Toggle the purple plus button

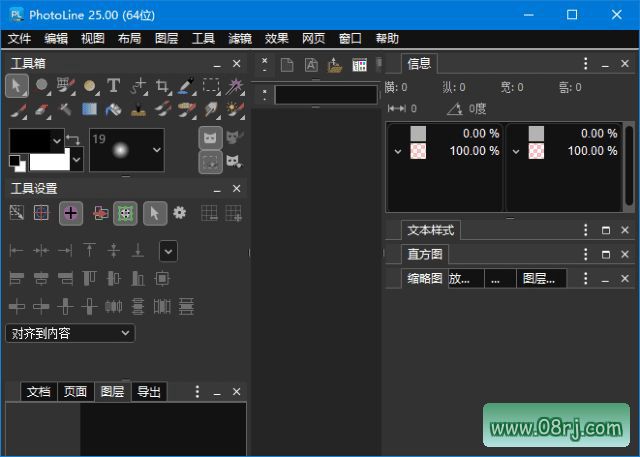71,213
